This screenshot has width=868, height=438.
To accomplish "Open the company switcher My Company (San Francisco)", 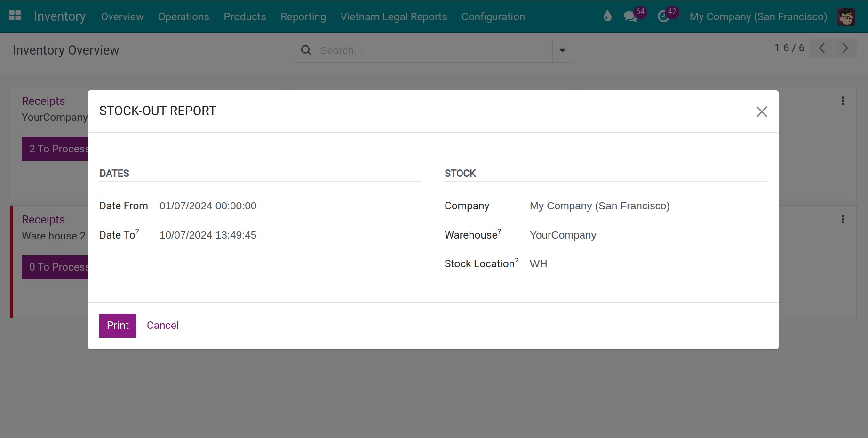I will 758,16.
